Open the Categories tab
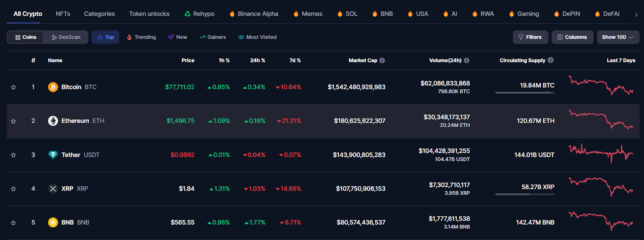644x240 pixels. [99, 14]
